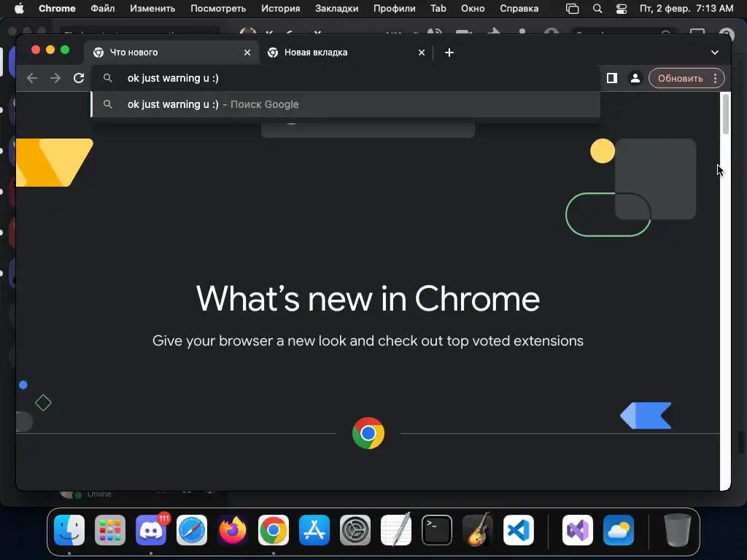Open Safari from the Dock

click(192, 530)
